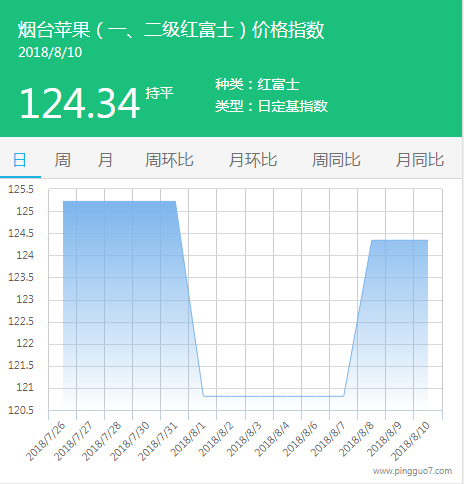The height and width of the screenshot is (484, 464).
Task: Click the 121 y-axis label
Action: 25,387
